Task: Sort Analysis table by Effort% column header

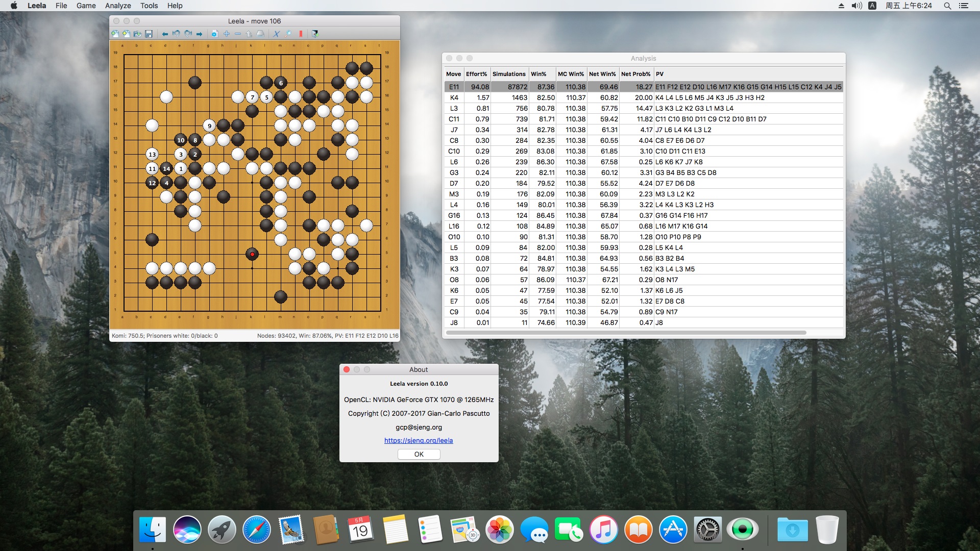Action: pos(477,74)
